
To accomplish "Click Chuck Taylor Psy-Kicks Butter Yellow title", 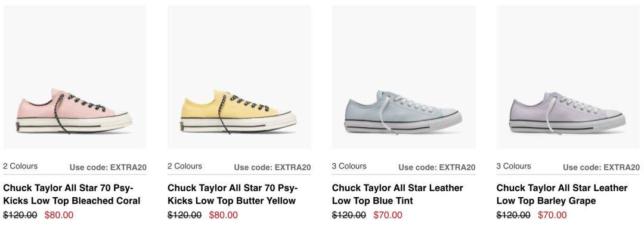I will point(233,194).
